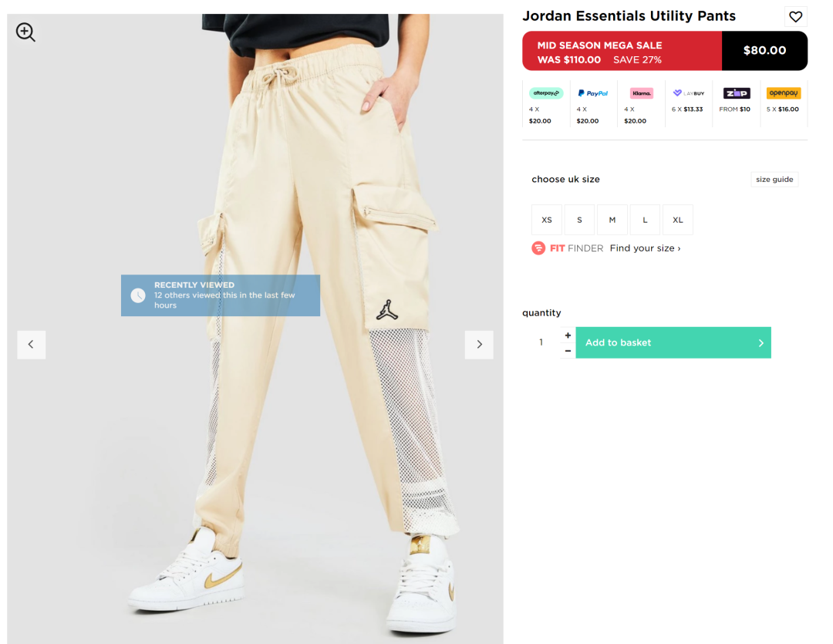The image size is (833, 644).
Task: Select the Laybuy payment logo
Action: coord(689,93)
